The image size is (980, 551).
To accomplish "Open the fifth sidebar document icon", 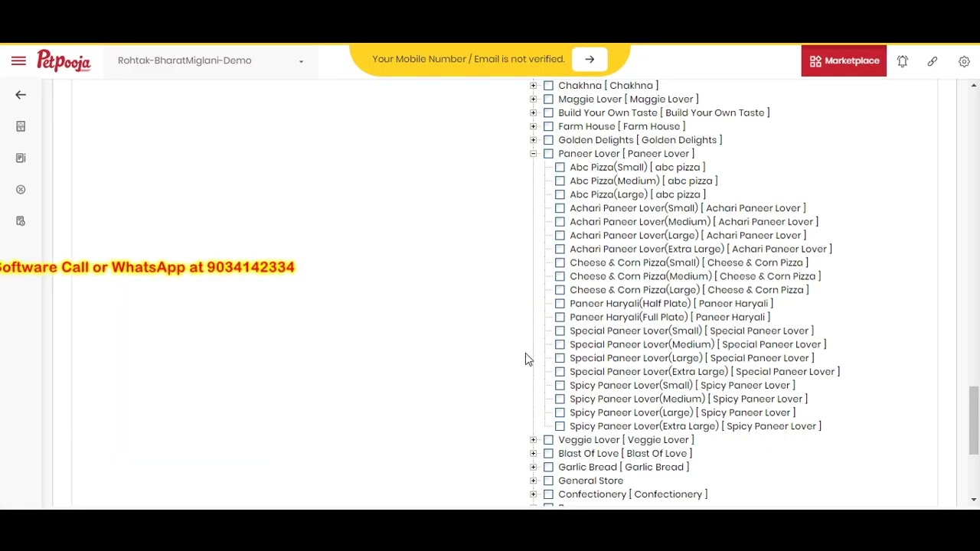I will tap(21, 221).
